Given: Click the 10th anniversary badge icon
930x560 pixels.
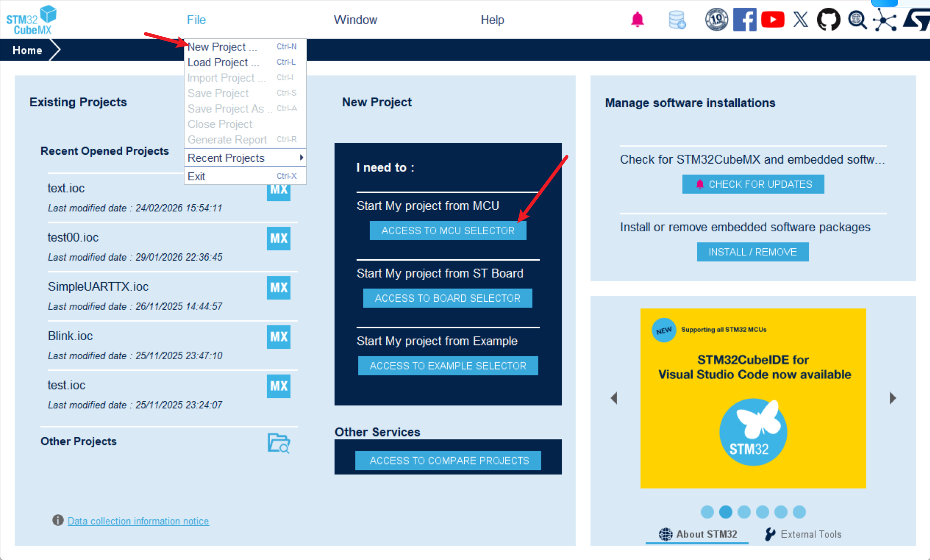Looking at the screenshot, I should point(716,20).
